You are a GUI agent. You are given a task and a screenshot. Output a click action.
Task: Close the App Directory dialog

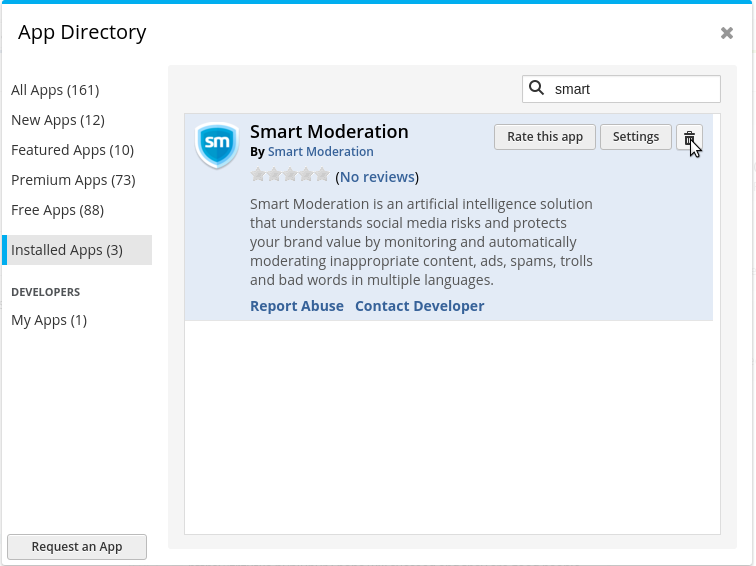[727, 33]
